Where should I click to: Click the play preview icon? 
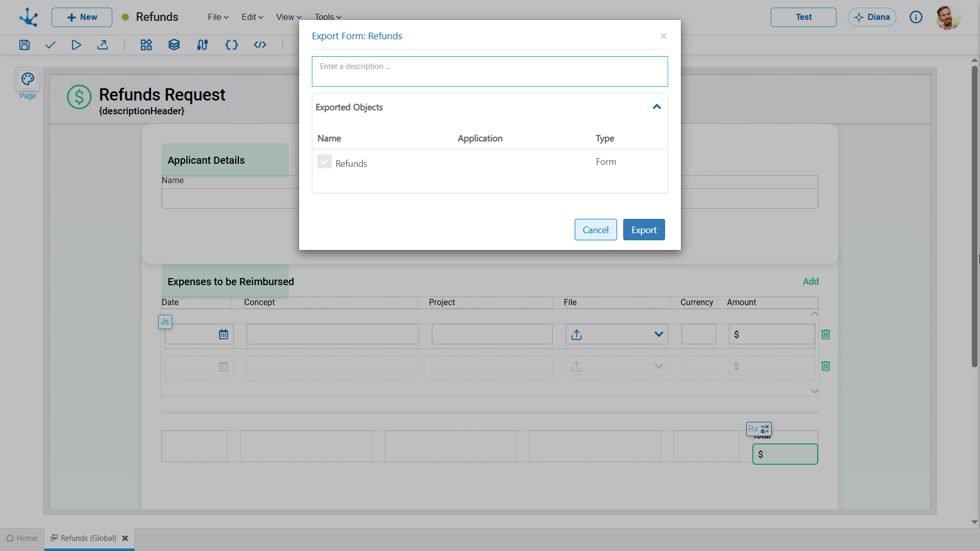76,45
